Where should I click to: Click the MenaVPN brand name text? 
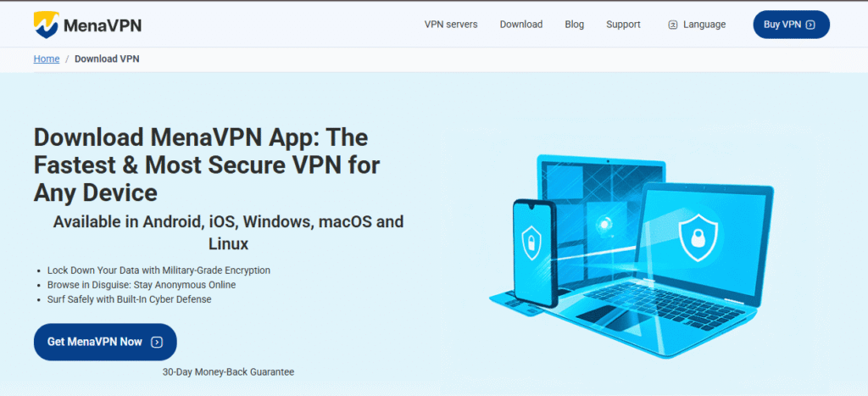click(103, 25)
